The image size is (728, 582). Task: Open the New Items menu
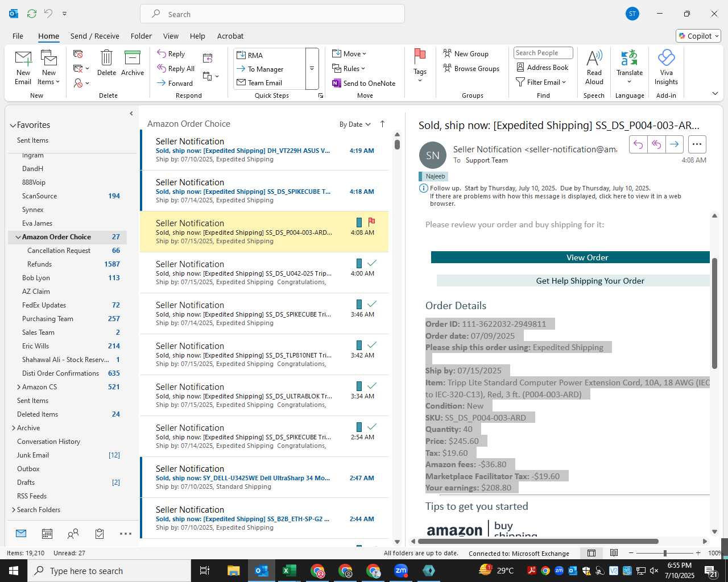[x=49, y=68]
